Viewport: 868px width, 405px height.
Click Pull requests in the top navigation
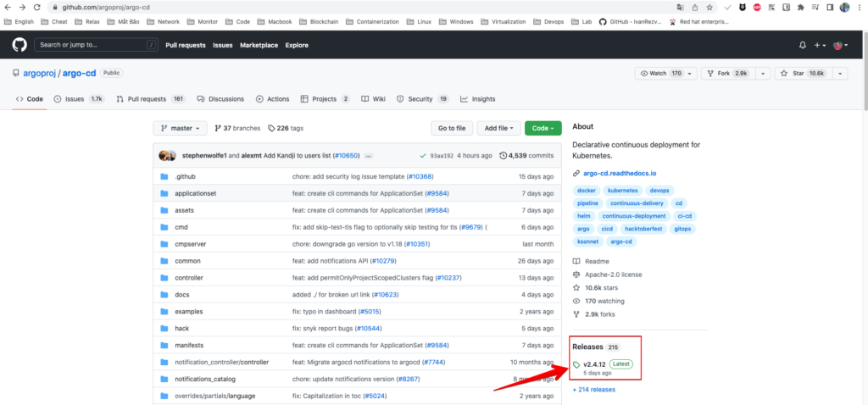pyautogui.click(x=186, y=46)
